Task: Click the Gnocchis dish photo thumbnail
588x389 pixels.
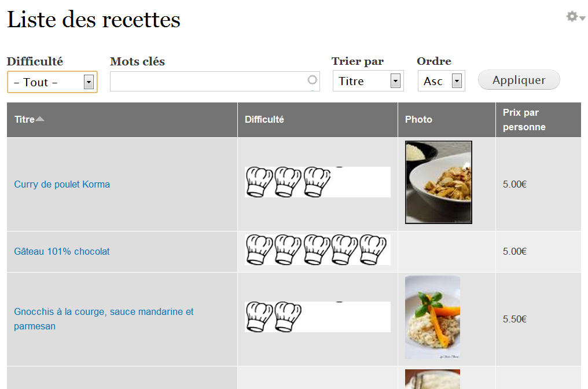Action: coord(432,317)
